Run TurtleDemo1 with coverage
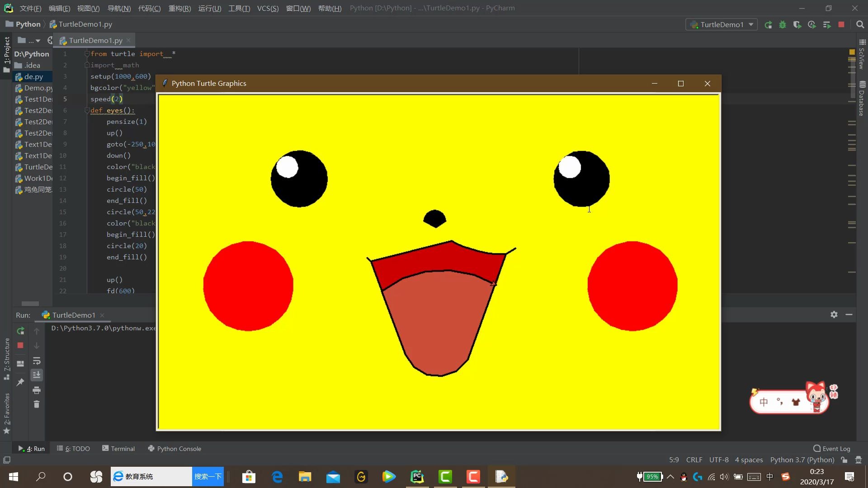 point(797,25)
